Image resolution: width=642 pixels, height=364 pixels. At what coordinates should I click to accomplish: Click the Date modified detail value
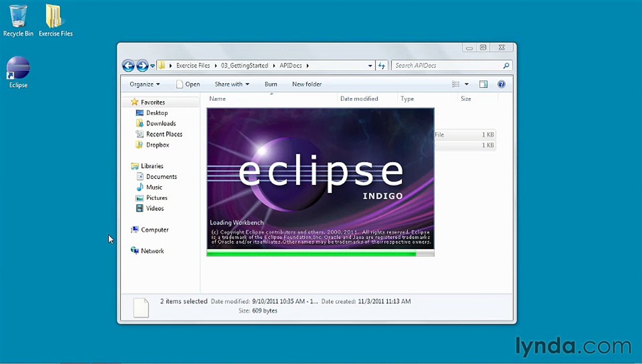(285, 301)
